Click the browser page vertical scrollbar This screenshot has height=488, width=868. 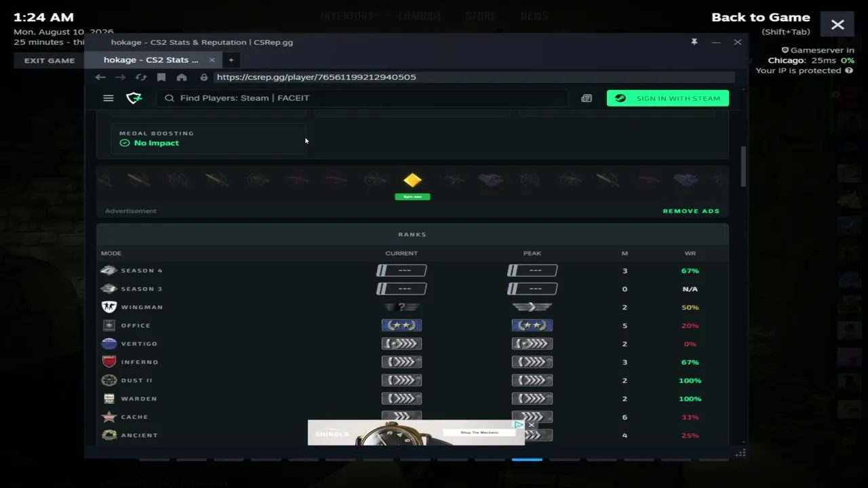click(743, 167)
